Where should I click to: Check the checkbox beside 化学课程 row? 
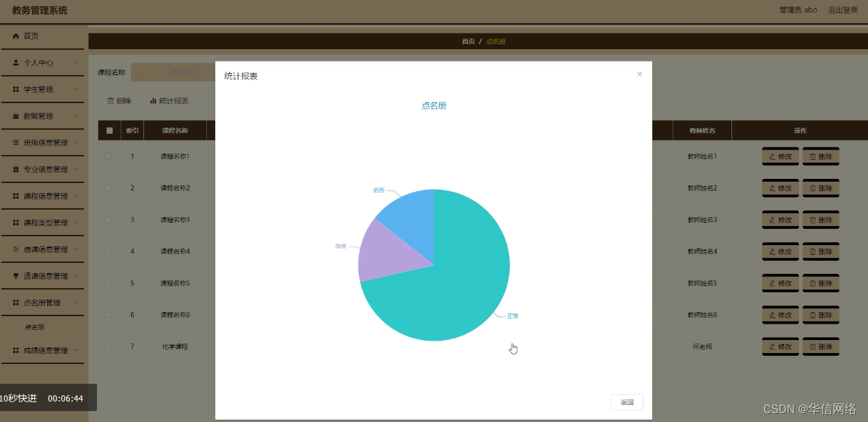click(108, 346)
